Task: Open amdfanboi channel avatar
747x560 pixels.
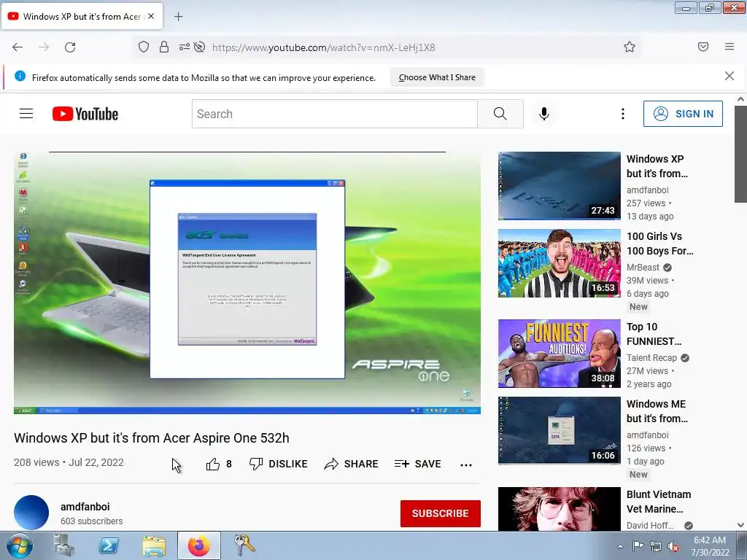Action: [31, 513]
